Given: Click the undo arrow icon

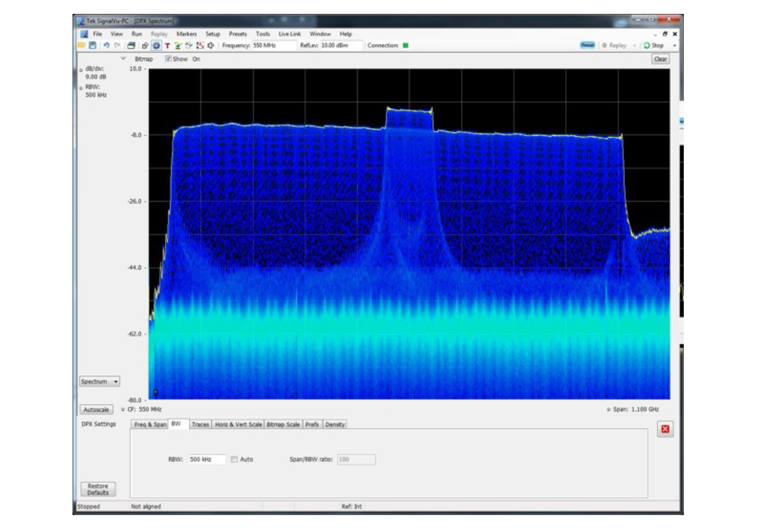Looking at the screenshot, I should (x=106, y=46).
